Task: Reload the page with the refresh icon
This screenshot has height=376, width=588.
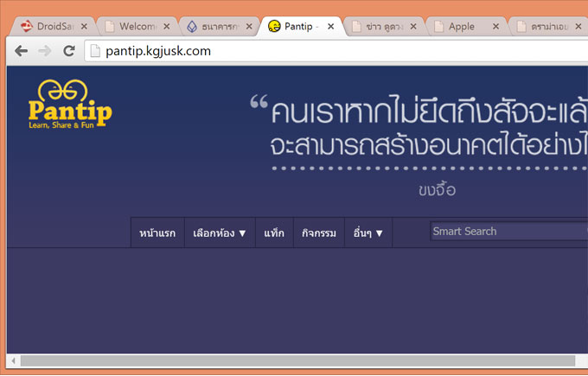Action: click(x=67, y=51)
